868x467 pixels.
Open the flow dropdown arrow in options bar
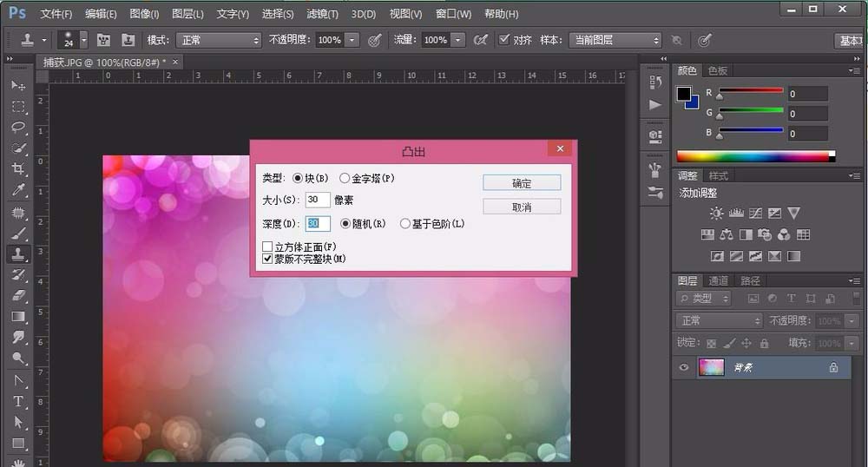(457, 40)
